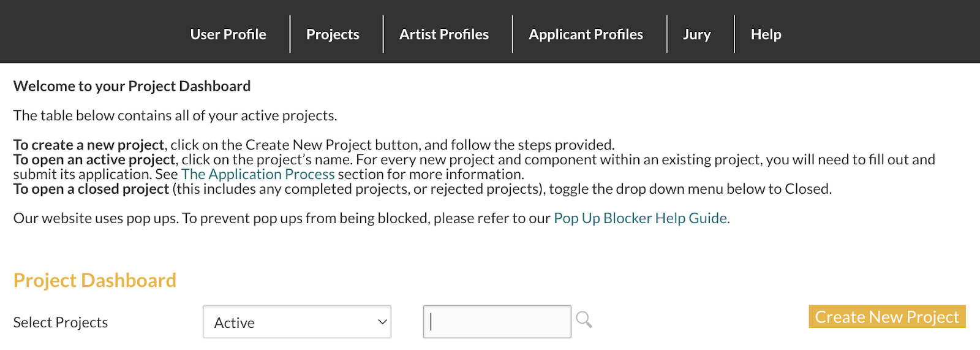Screen dimensions: 980x350
Task: Open the Help menu item
Action: tap(766, 34)
